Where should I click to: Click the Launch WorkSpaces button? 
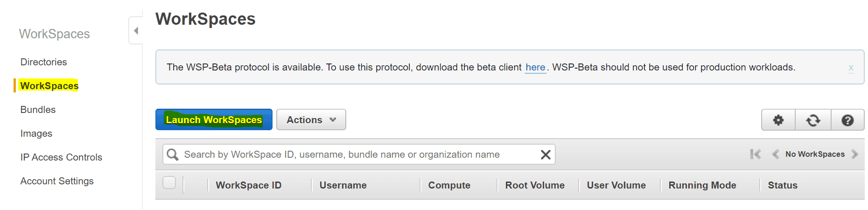click(214, 120)
